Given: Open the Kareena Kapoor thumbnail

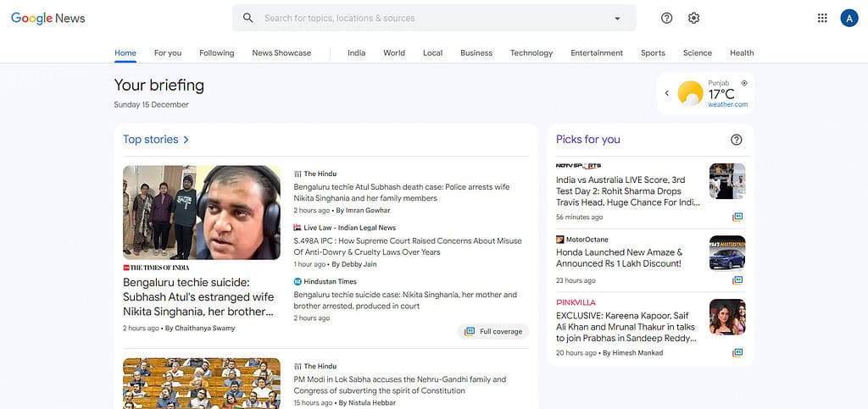Looking at the screenshot, I should point(727,317).
